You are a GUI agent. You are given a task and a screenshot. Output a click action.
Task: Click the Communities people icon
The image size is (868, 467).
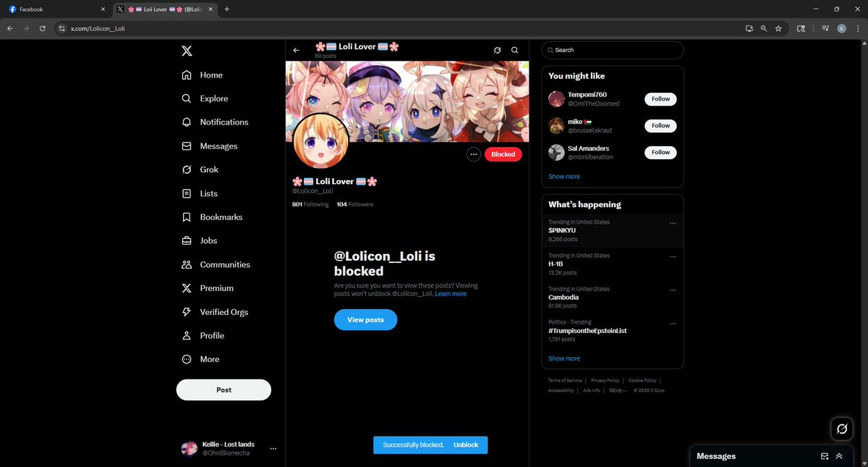point(187,264)
